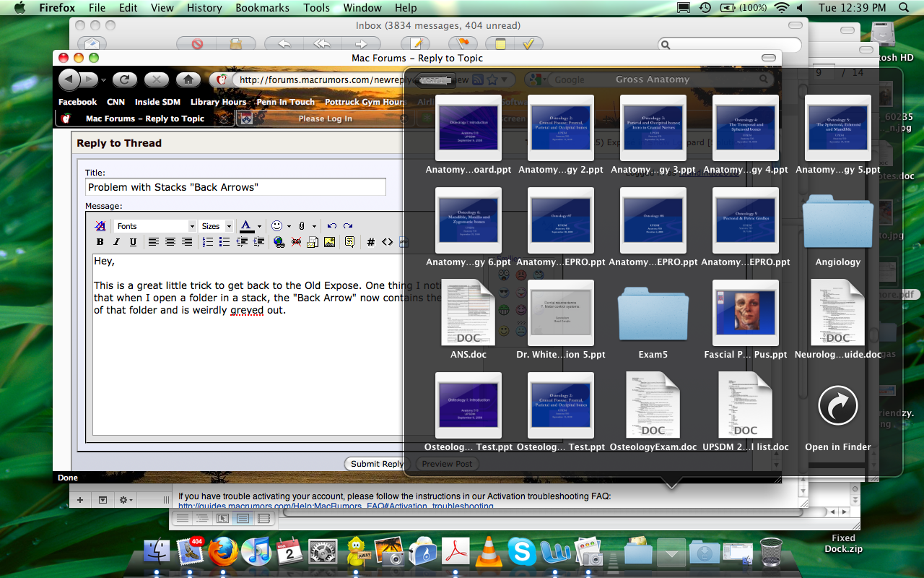The width and height of the screenshot is (924, 578).
Task: Wrap selection in HTML tags (<> icon)
Action: point(388,242)
